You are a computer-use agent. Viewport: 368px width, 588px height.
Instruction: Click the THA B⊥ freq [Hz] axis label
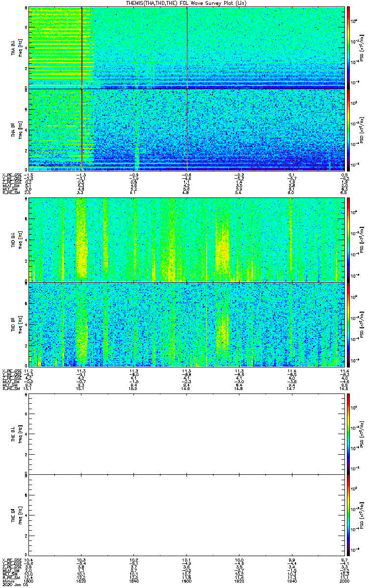tap(20, 48)
